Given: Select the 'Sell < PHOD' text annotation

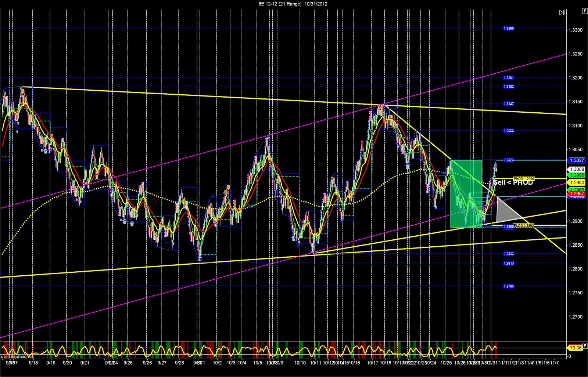Looking at the screenshot, I should click(x=513, y=182).
